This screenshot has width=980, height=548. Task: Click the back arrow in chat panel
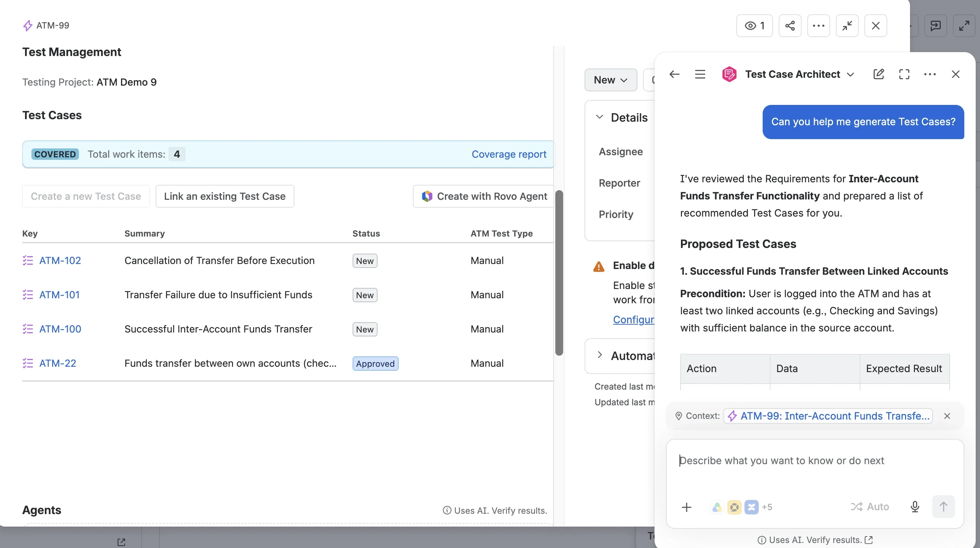pos(674,74)
